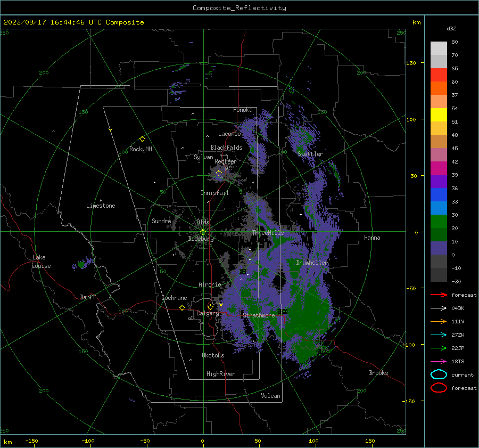Select the 39 dBZ purple color swatch
This screenshot has width=479, height=448.
tap(439, 181)
